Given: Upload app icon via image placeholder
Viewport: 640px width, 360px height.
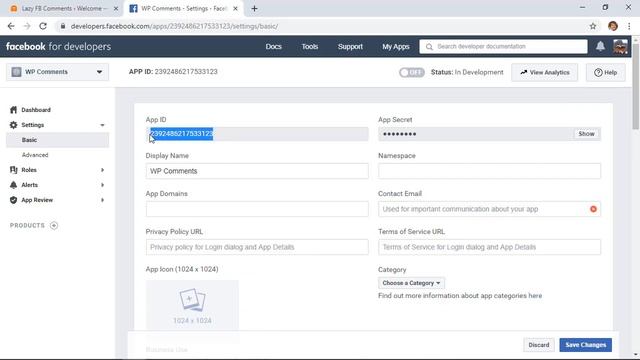Looking at the screenshot, I should coord(192,306).
